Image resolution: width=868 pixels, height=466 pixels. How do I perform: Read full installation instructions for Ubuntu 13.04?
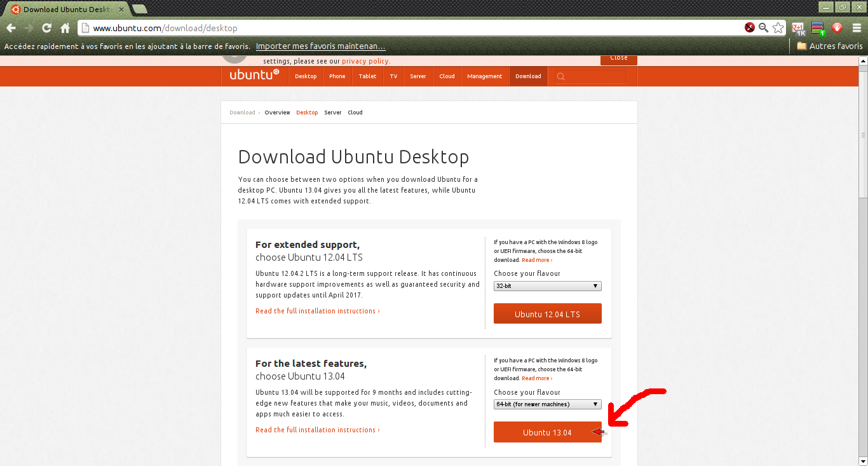pyautogui.click(x=318, y=430)
